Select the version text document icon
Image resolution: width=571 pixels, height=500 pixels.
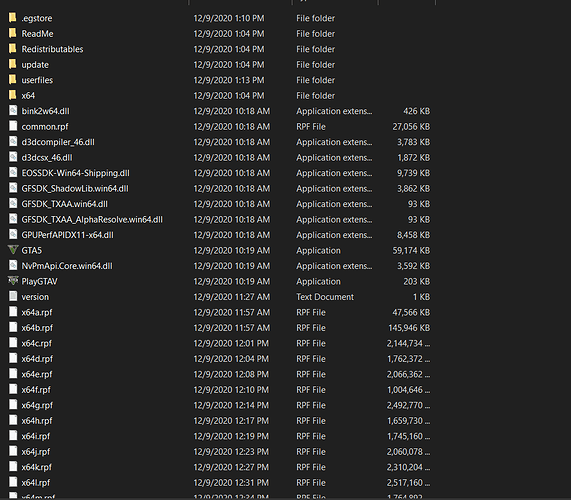tap(13, 296)
